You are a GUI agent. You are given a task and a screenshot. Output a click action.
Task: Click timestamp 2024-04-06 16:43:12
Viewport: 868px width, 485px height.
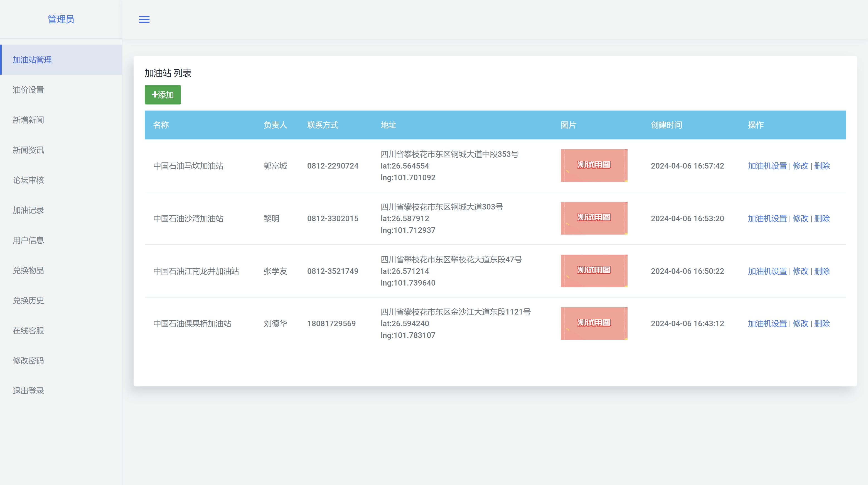point(687,323)
